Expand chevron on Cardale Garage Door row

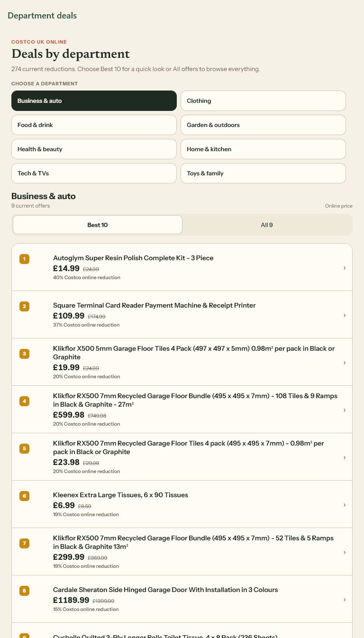click(345, 600)
